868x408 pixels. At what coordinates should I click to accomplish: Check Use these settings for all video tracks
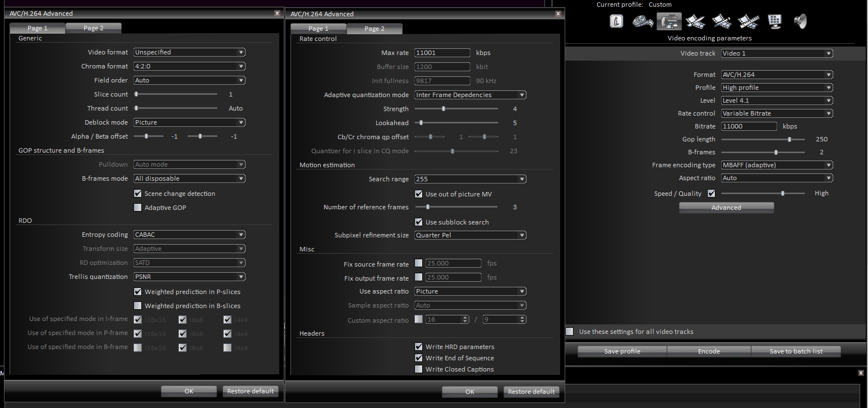click(x=570, y=332)
